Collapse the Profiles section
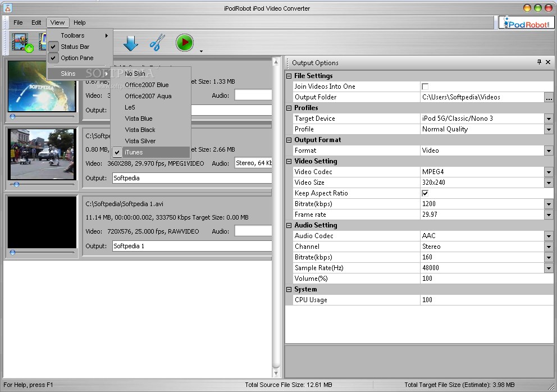Screen dimensions: 557x392 (289, 108)
